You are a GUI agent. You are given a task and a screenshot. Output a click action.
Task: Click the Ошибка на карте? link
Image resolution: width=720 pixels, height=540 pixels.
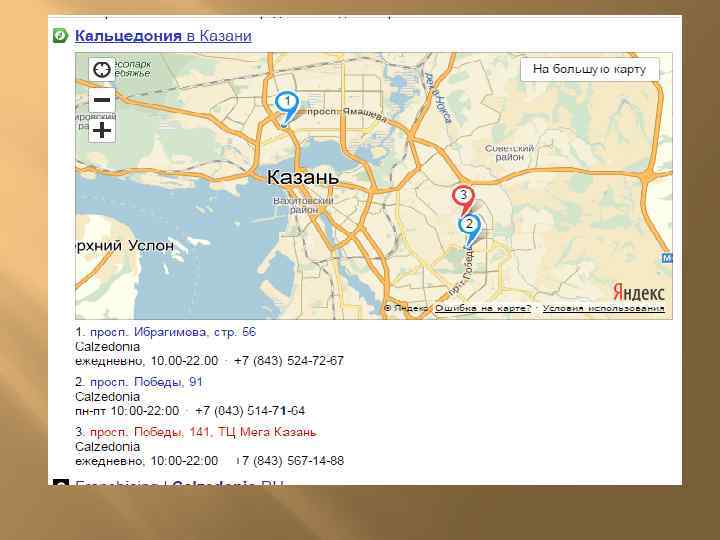(x=483, y=308)
